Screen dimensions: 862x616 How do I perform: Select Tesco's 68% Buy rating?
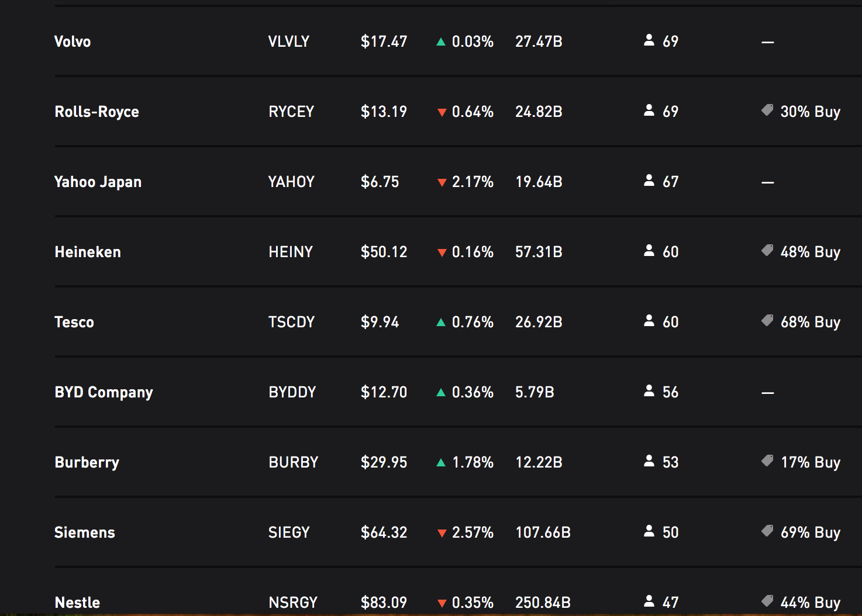tap(811, 322)
